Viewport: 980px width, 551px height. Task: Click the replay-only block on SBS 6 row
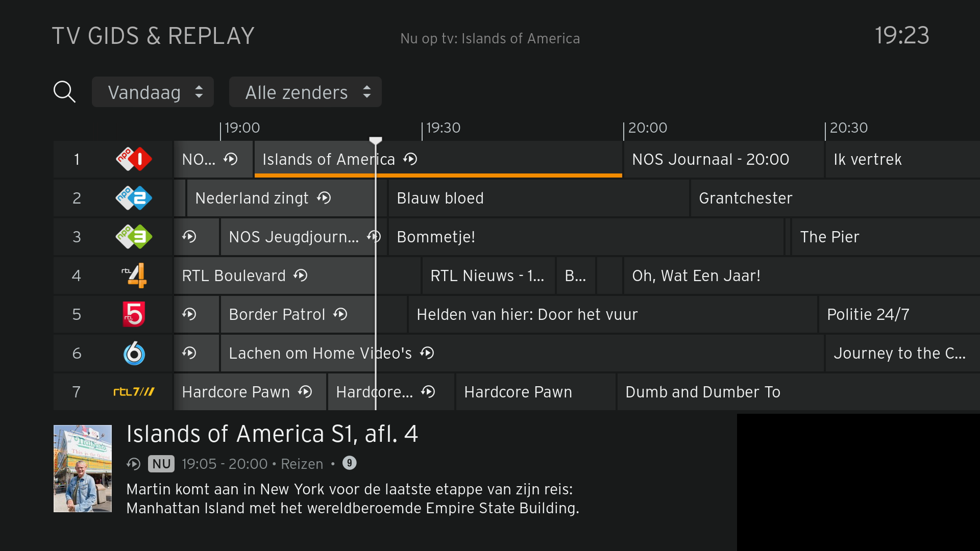(197, 353)
